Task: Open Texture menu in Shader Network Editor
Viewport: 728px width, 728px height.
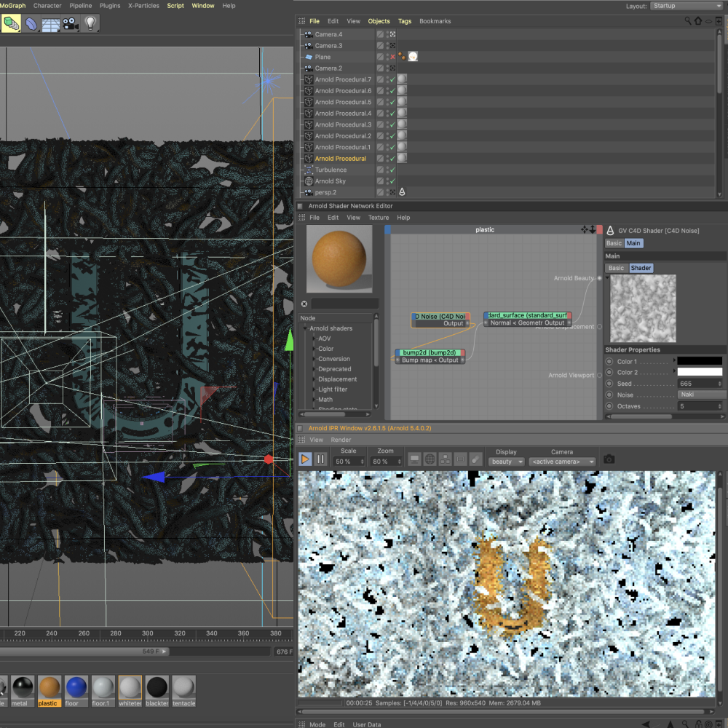Action: click(379, 217)
